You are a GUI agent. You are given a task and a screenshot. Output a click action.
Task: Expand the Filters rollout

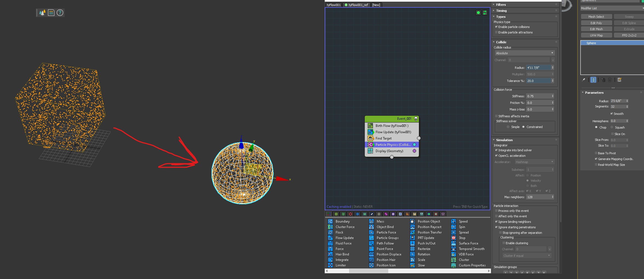[501, 5]
